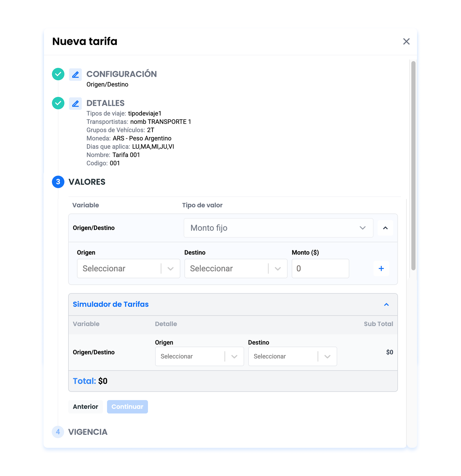Click the Simulador de Tarifas heading

(x=111, y=304)
